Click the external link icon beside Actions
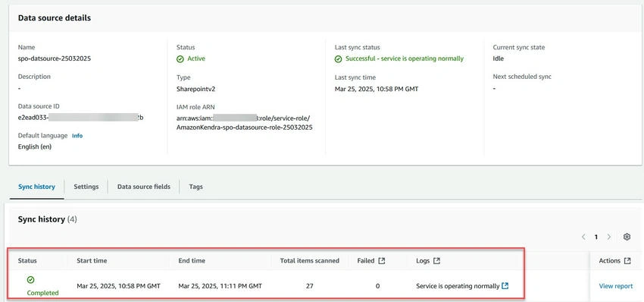 click(627, 260)
